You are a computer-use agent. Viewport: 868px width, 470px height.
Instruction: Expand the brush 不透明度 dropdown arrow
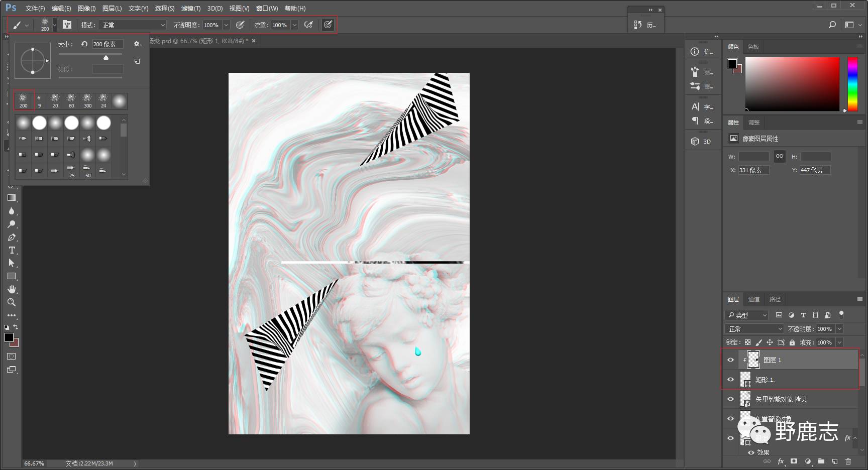click(226, 25)
